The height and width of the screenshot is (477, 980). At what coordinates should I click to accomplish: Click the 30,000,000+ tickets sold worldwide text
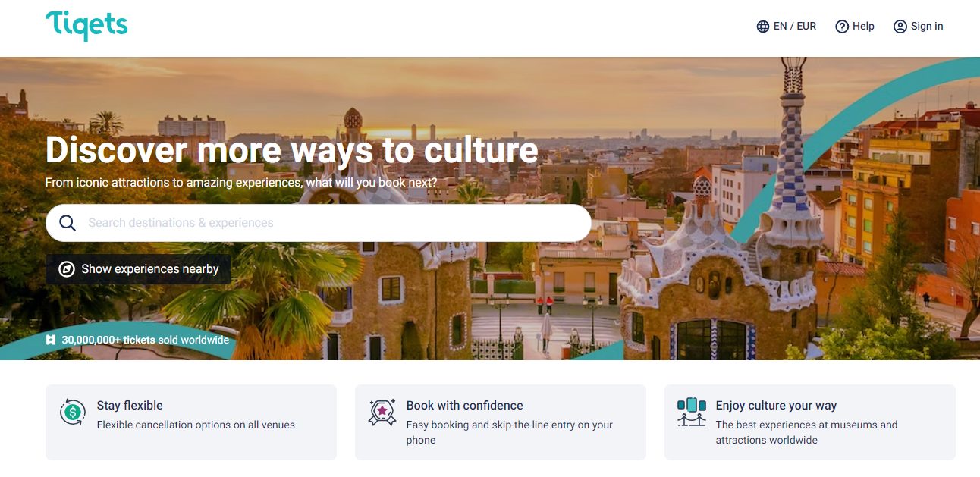pos(146,340)
